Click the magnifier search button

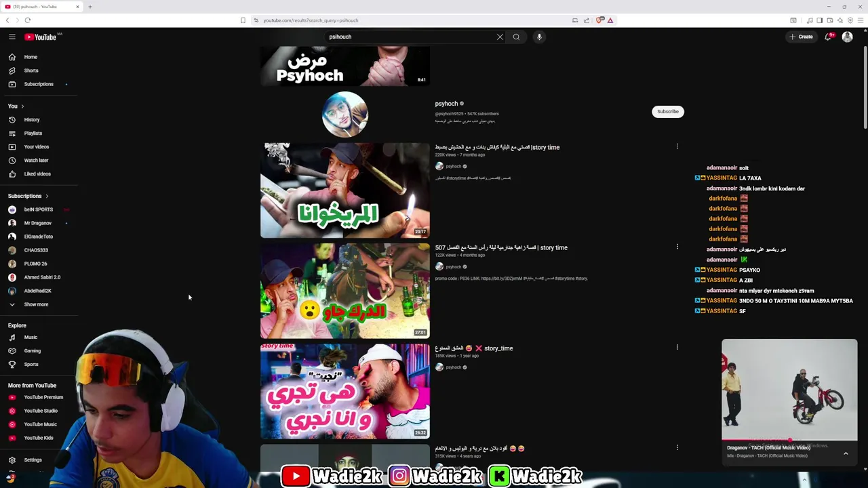[x=516, y=37]
